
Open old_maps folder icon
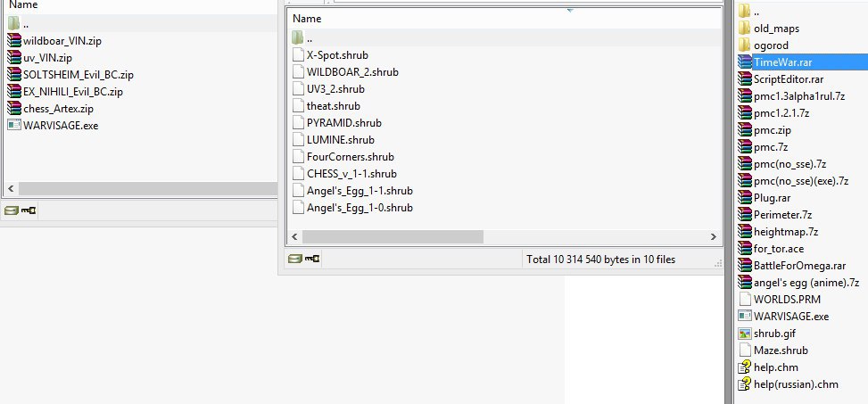point(745,29)
